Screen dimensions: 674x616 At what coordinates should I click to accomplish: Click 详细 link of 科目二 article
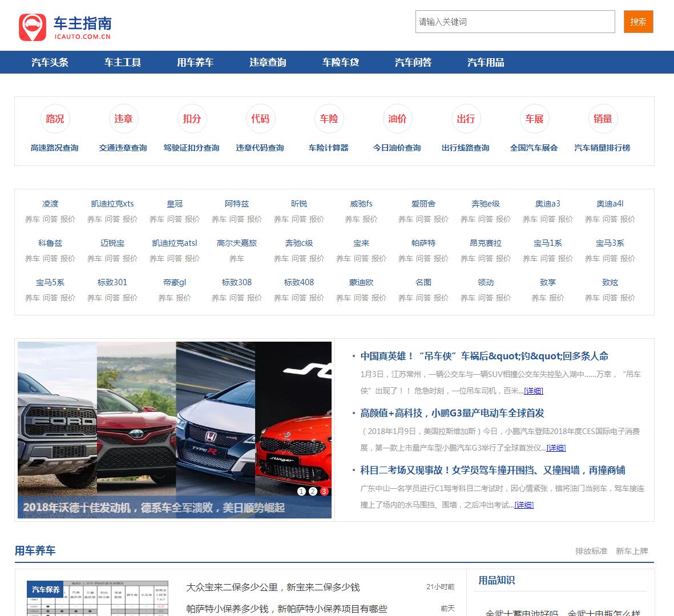coord(524,505)
